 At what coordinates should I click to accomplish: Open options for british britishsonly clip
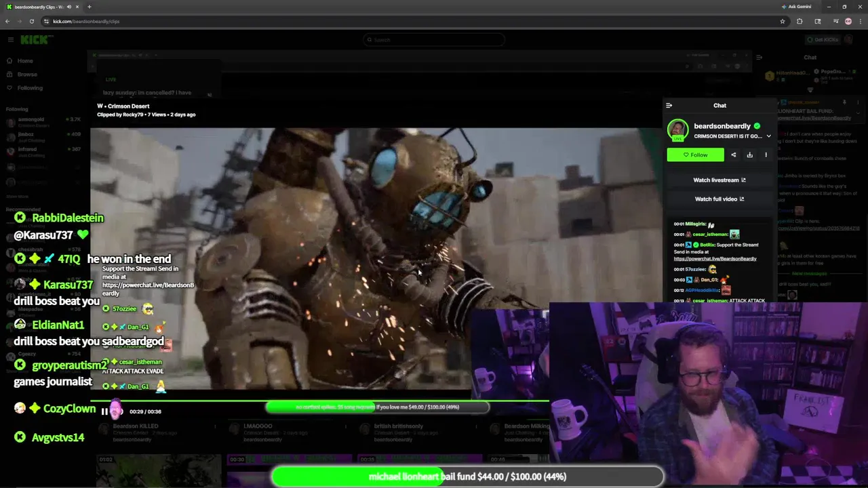tap(476, 427)
